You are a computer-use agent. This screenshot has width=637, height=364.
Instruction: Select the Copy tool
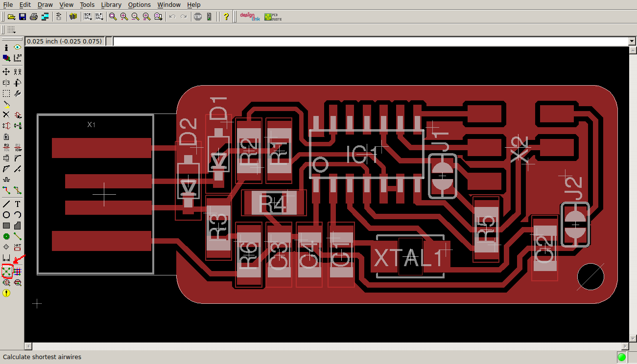(x=18, y=72)
